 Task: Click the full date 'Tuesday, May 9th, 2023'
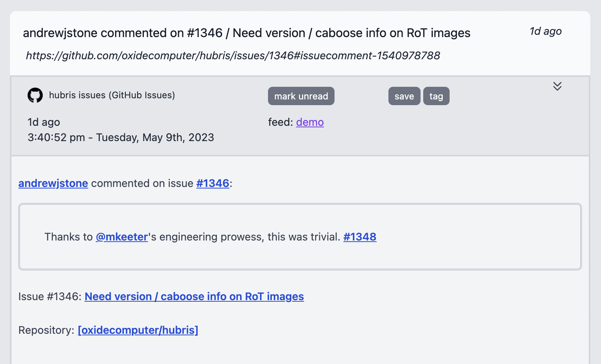click(155, 137)
